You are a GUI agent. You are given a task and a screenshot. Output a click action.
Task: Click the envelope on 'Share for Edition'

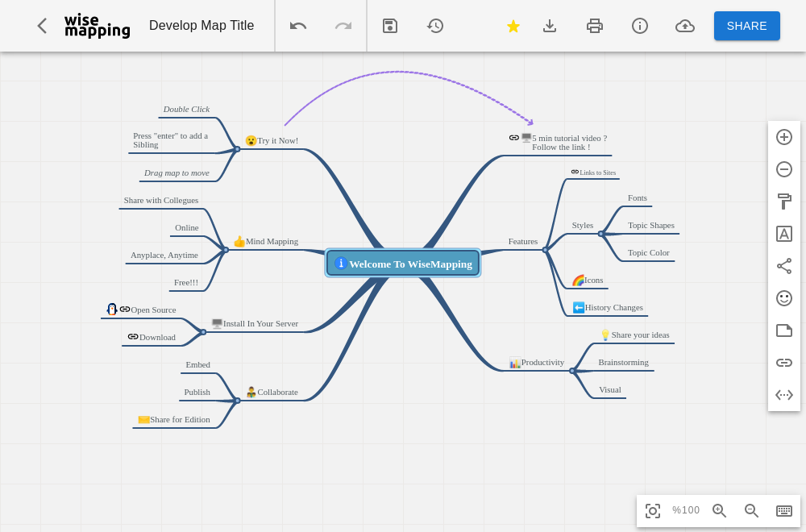[x=144, y=419]
